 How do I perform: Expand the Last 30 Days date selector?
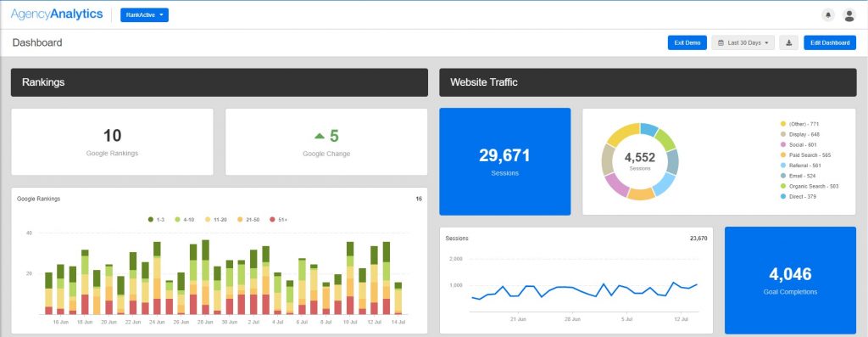(x=743, y=42)
